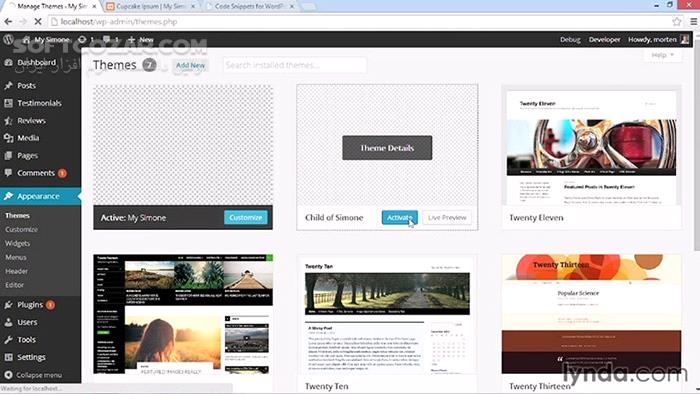Click the Plugins plug icon
This screenshot has width=700, height=394.
8,305
